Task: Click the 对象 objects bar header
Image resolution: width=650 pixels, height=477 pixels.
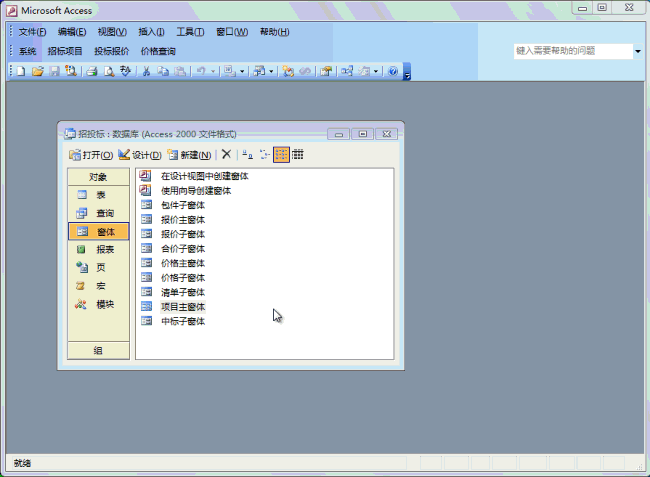Action: (98, 177)
